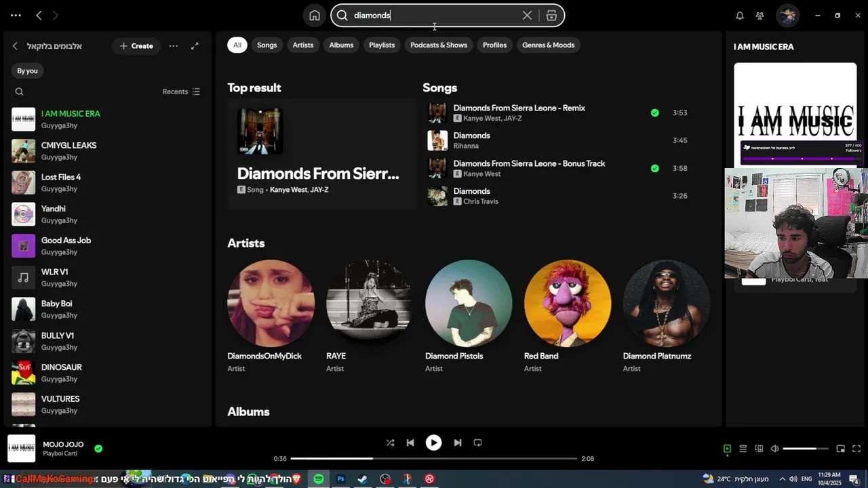The width and height of the screenshot is (868, 488).
Task: Switch to Podcasts & Shows tab
Action: [x=439, y=45]
